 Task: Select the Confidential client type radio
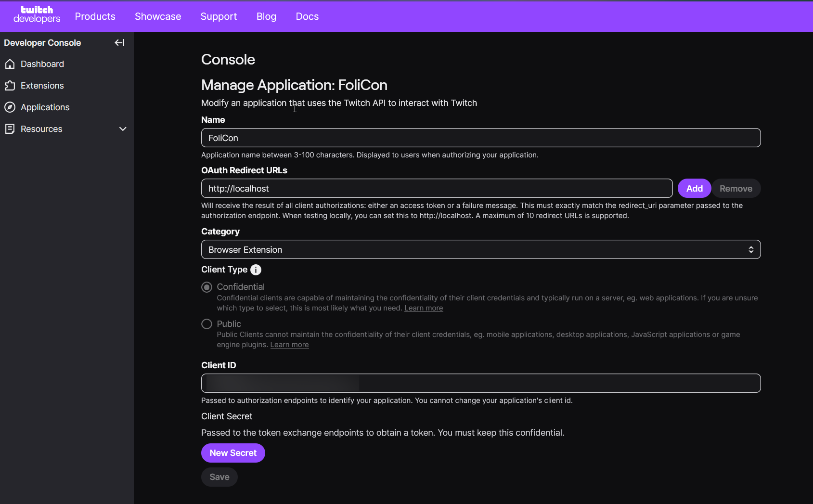coord(207,287)
